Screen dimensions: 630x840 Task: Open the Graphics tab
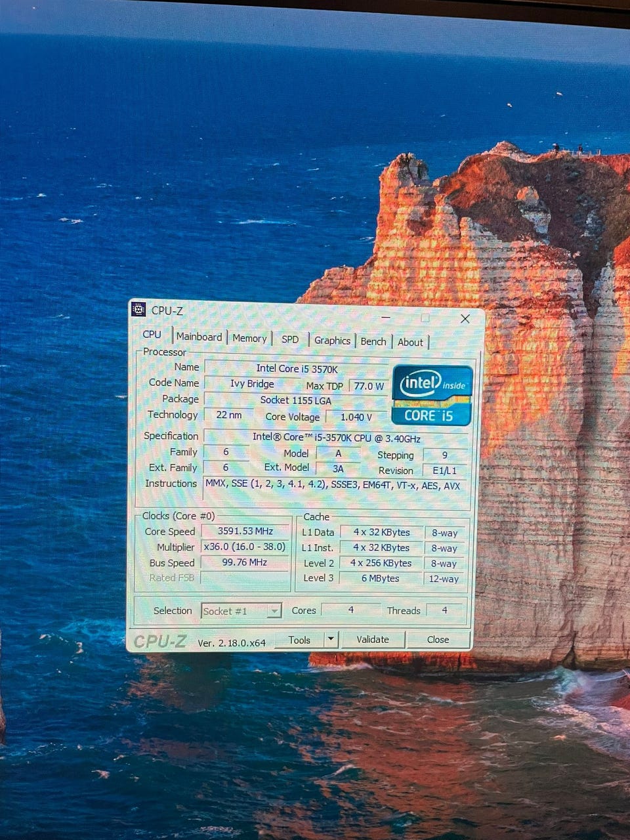(332, 341)
